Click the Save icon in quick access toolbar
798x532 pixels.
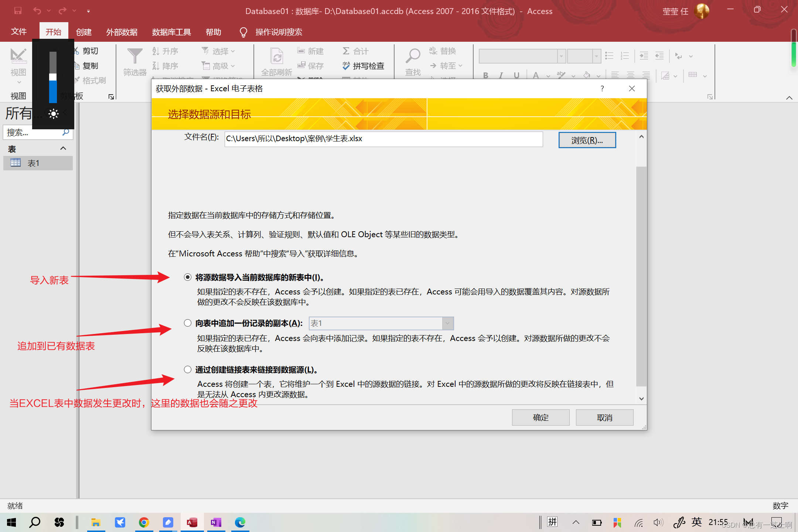[x=18, y=11]
